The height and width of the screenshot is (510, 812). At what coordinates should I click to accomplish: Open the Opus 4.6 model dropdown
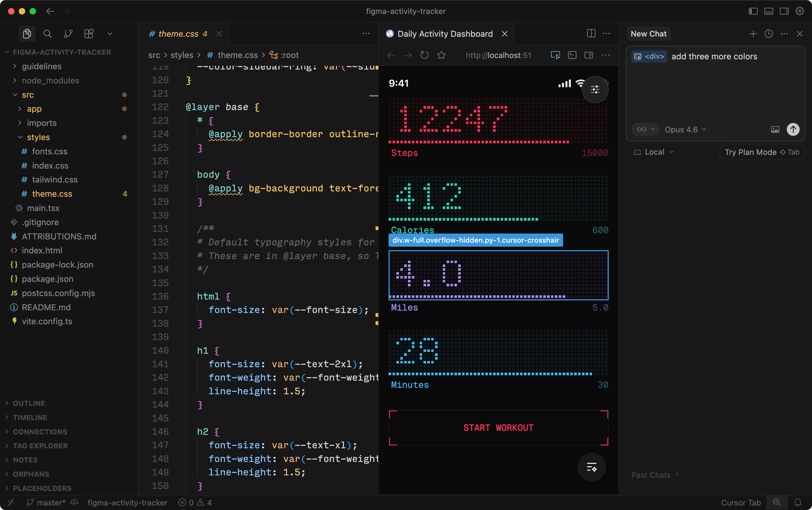[685, 129]
